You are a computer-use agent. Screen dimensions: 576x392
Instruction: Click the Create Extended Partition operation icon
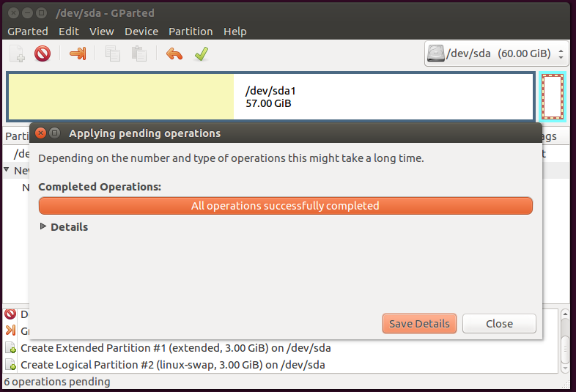click(x=11, y=348)
